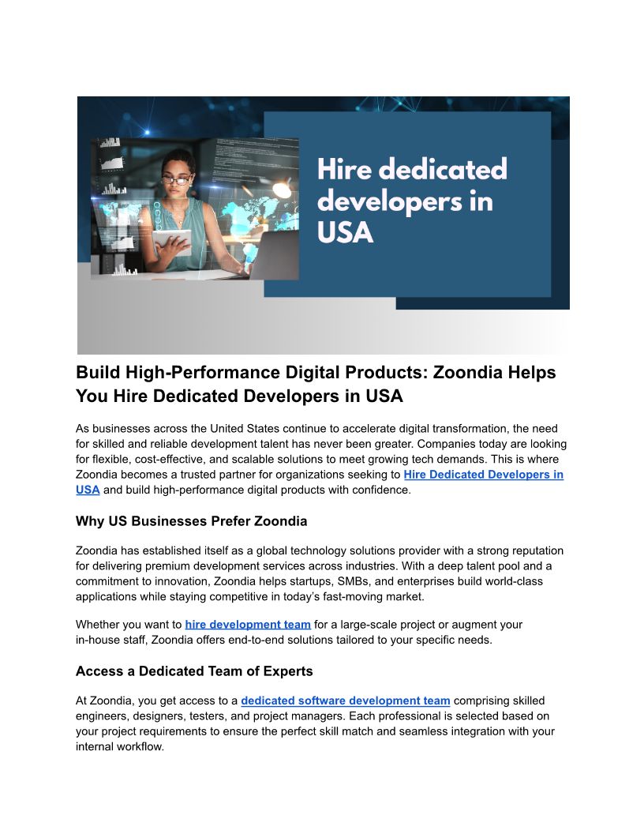Click the paragraph starting "As businesses across"

coord(316,451)
